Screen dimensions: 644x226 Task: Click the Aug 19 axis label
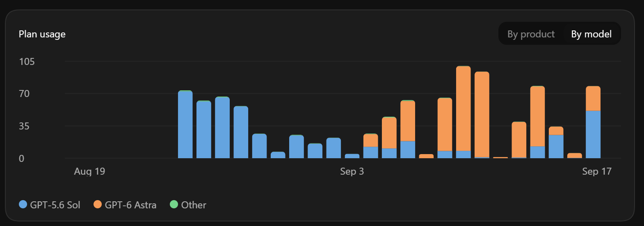pyautogui.click(x=89, y=171)
